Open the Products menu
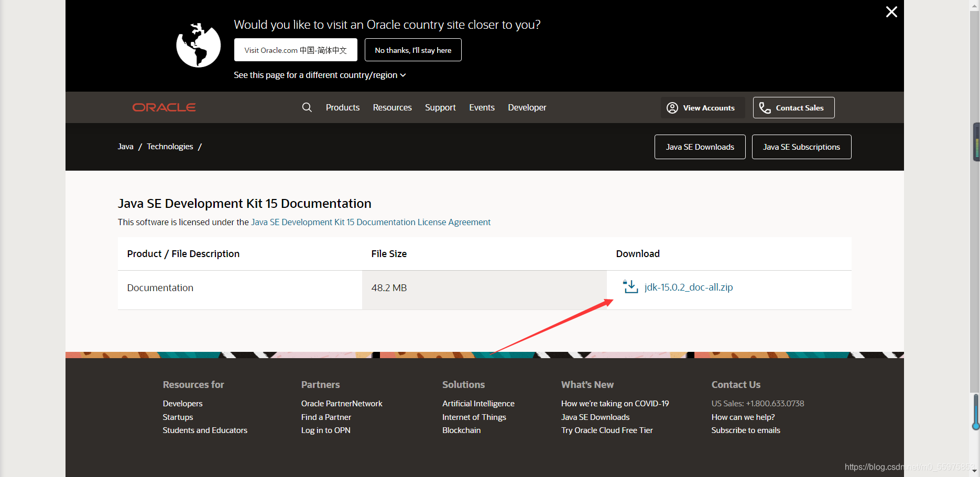980x477 pixels. 343,107
